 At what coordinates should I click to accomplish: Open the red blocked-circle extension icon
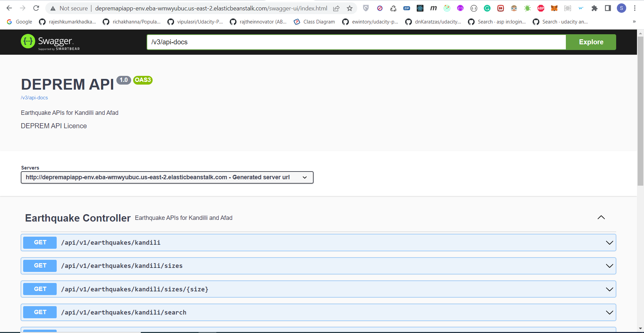coord(380,8)
